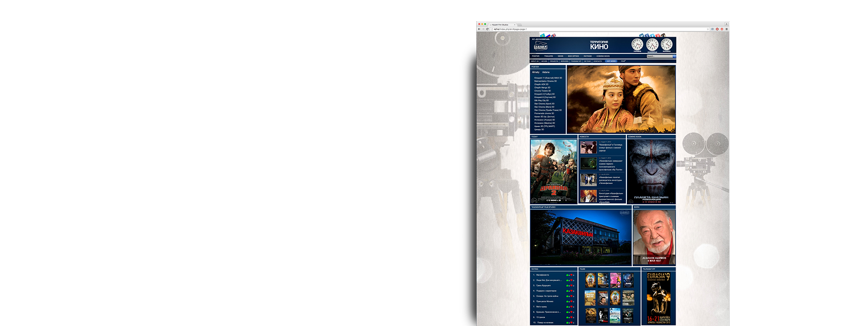Screen dimensions: 868x326
Task: Click the red thumbs-down for Малефисента
Action: point(571,275)
